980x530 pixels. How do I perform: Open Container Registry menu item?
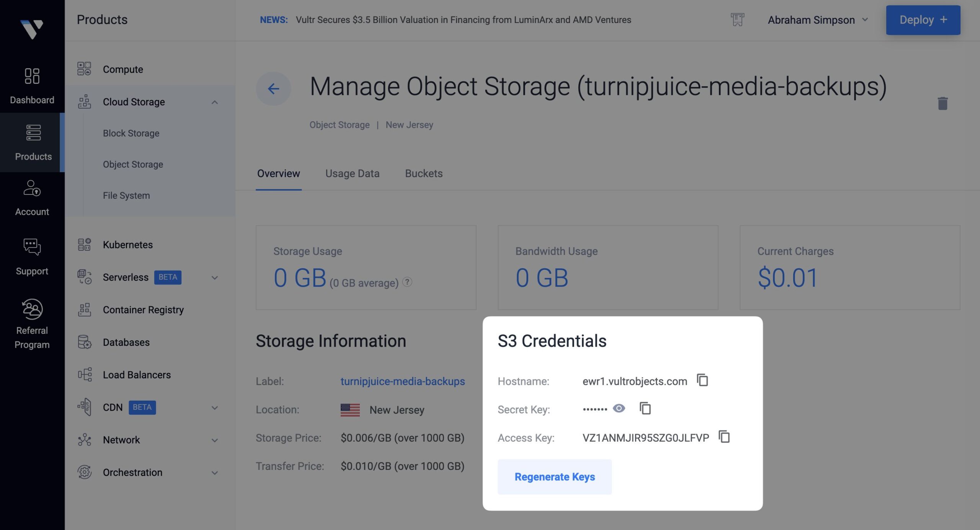coord(143,310)
